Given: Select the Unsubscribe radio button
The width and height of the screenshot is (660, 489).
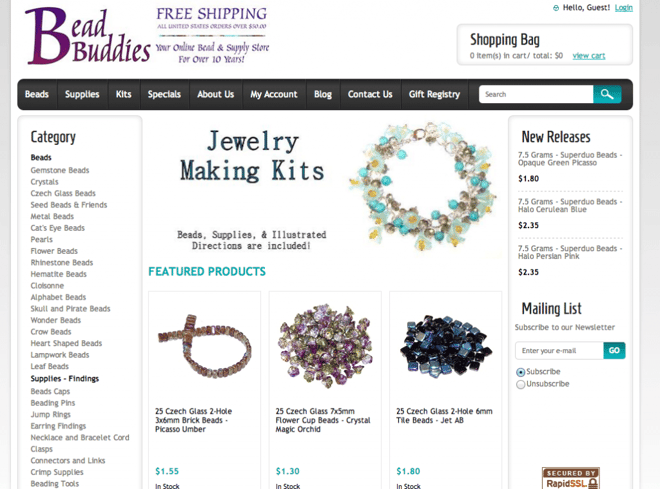Looking at the screenshot, I should 521,384.
